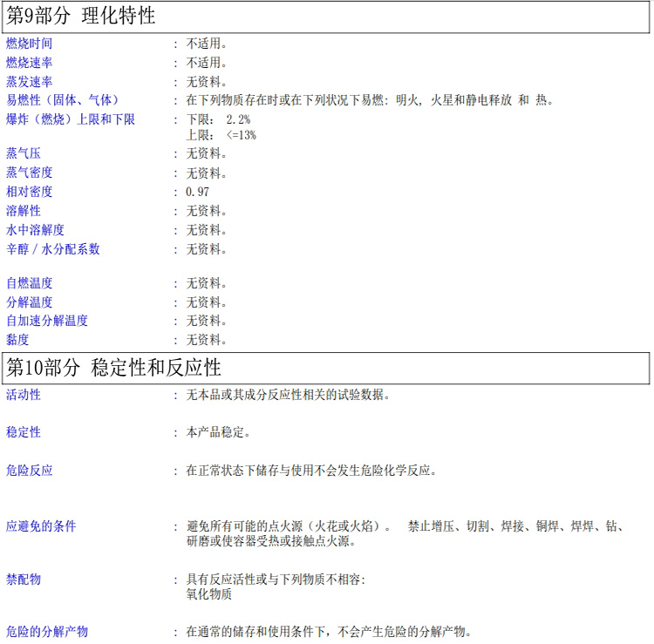Screen dimensions: 654x644
Task: Click the 第10部分 稳定性和反应性 section heading
Action: (x=113, y=367)
